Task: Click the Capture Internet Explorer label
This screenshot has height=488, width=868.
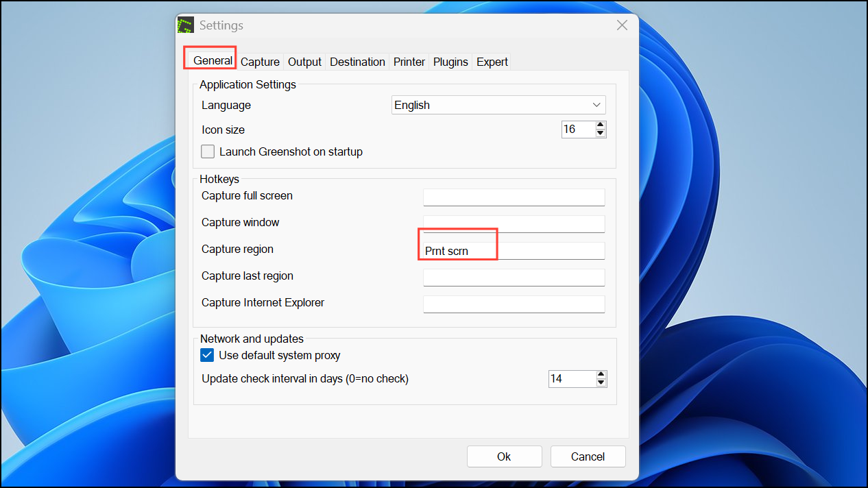Action: pos(263,302)
